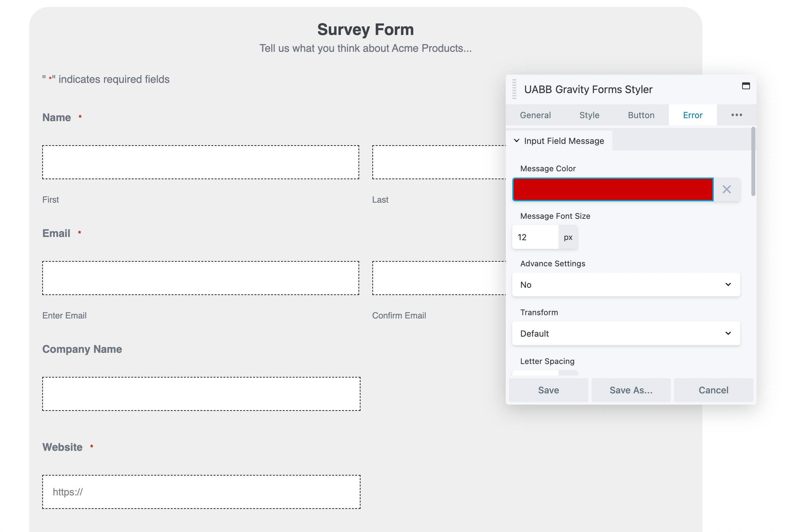Click the Save button

click(x=548, y=390)
